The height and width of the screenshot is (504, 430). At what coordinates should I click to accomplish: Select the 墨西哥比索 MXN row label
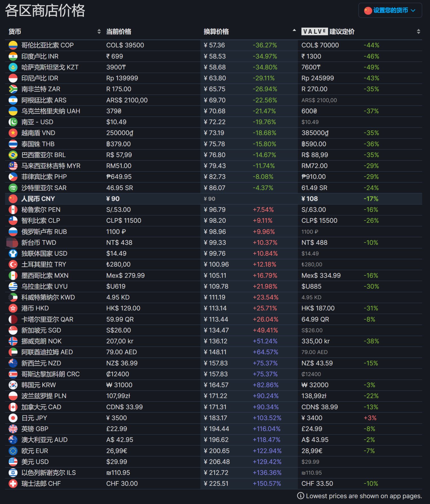click(45, 276)
